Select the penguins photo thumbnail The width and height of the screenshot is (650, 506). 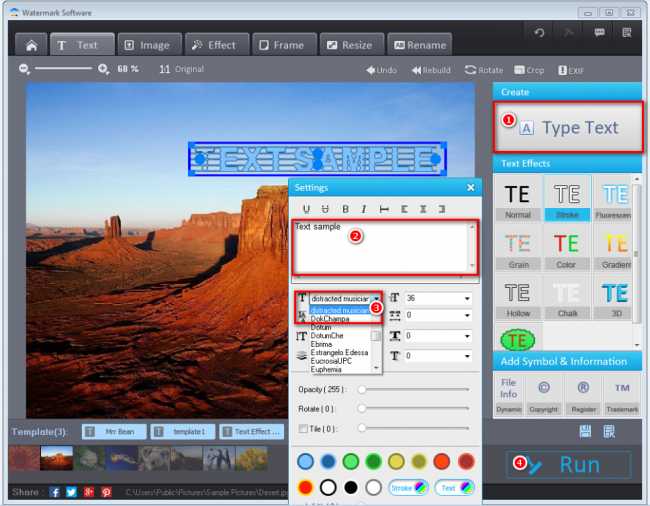coord(219,458)
